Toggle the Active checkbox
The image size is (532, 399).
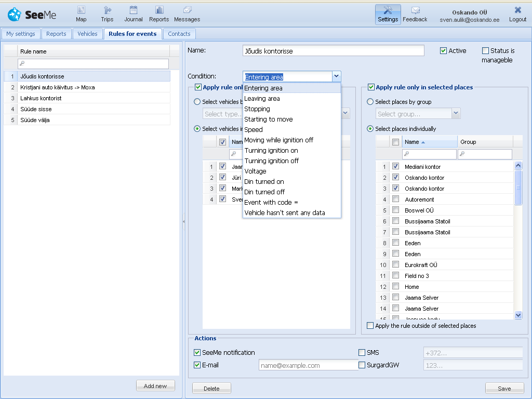click(443, 51)
